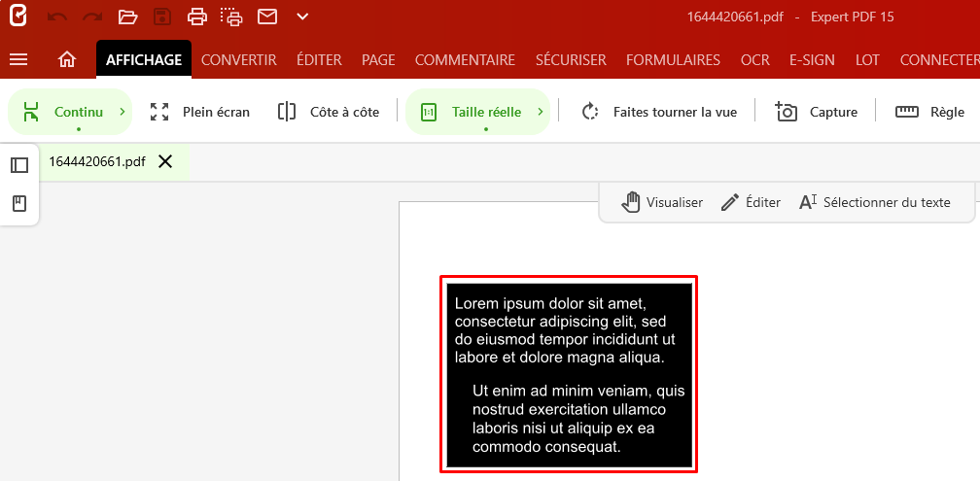The height and width of the screenshot is (481, 980).
Task: Send the PDF by email icon
Action: pyautogui.click(x=267, y=17)
